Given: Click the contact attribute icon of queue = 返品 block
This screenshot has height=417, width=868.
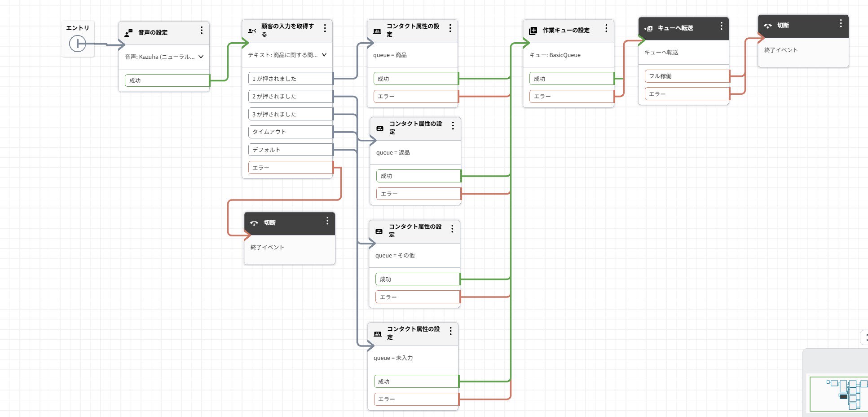Looking at the screenshot, I should (x=380, y=129).
